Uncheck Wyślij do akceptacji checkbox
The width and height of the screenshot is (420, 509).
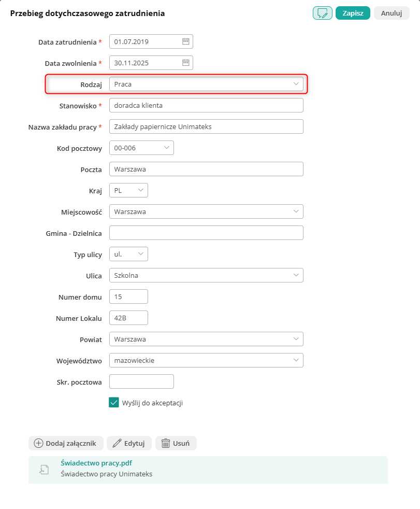pyautogui.click(x=114, y=403)
